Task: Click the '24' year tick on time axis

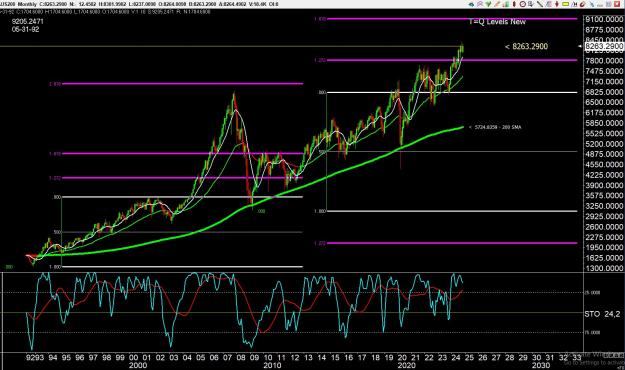Action: (456, 358)
